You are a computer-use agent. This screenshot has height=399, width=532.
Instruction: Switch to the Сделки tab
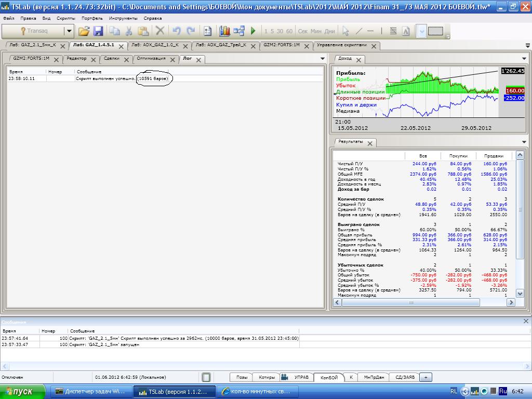111,59
